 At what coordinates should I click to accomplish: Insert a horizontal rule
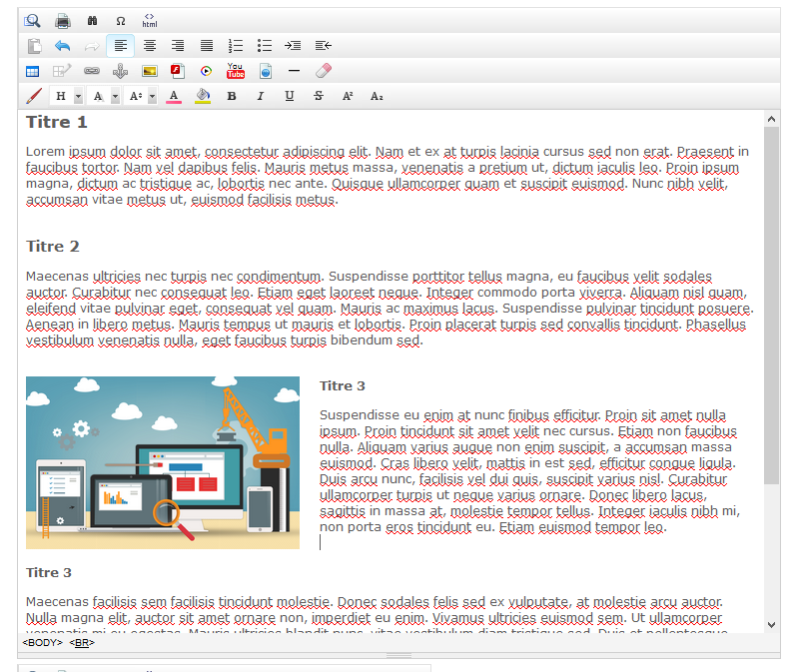click(294, 71)
